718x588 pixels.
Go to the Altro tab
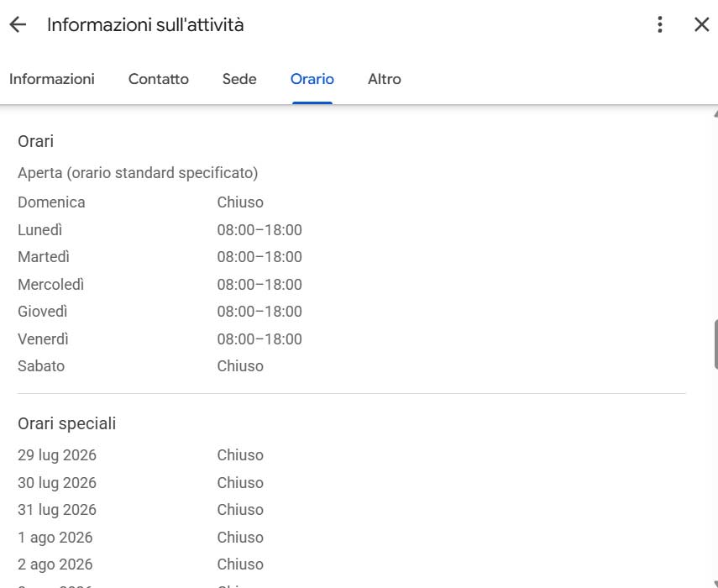[384, 79]
